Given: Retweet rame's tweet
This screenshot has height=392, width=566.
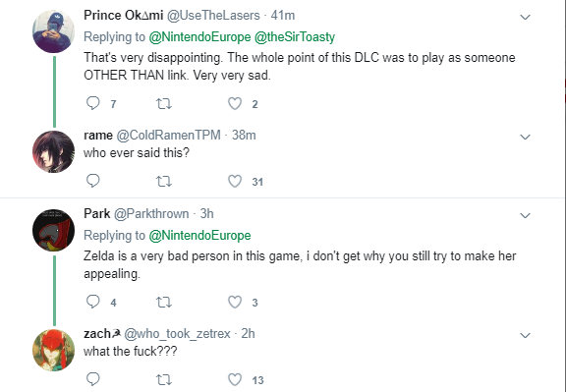Looking at the screenshot, I should [164, 181].
